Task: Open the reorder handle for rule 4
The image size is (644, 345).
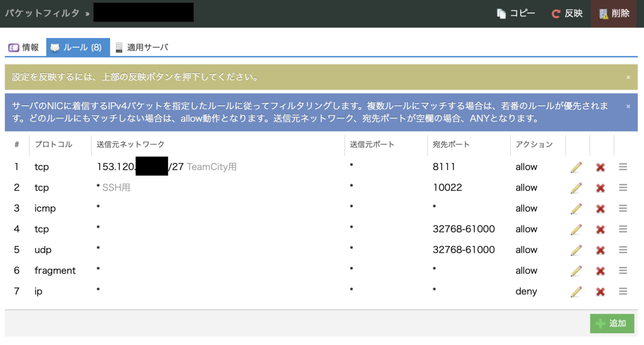Action: (x=623, y=229)
